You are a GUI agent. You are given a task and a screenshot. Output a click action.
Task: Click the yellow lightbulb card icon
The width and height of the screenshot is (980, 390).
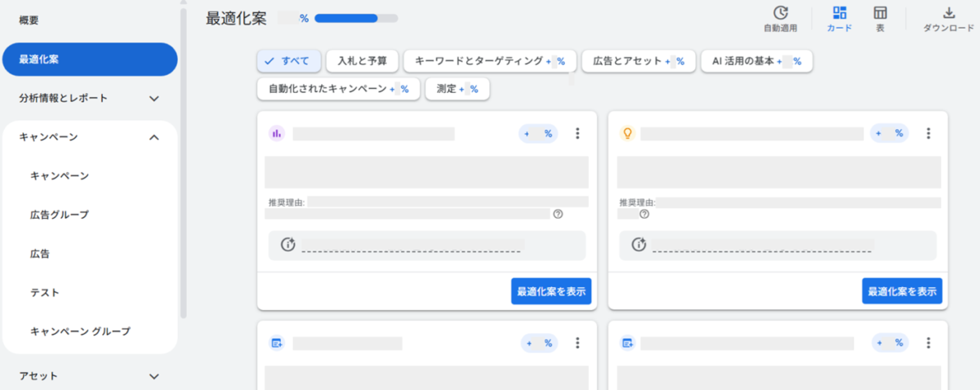pyautogui.click(x=628, y=134)
